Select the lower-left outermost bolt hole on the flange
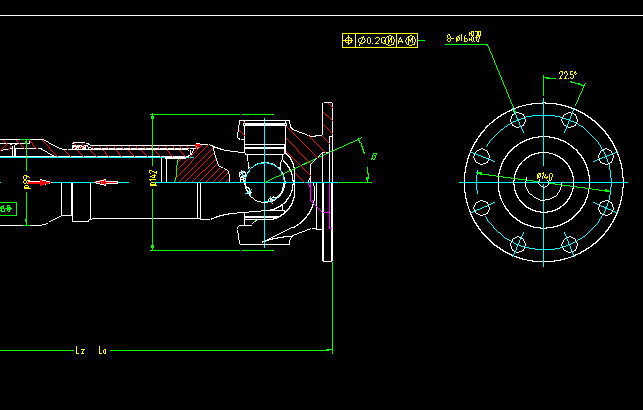Screen dimensions: 643x410 (x=481, y=209)
